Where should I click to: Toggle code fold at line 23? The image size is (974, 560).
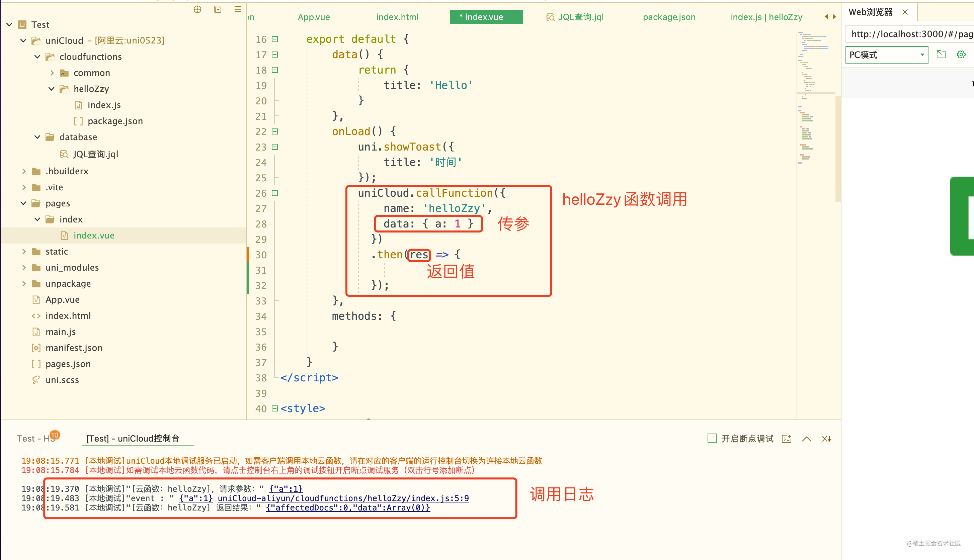pyautogui.click(x=275, y=147)
